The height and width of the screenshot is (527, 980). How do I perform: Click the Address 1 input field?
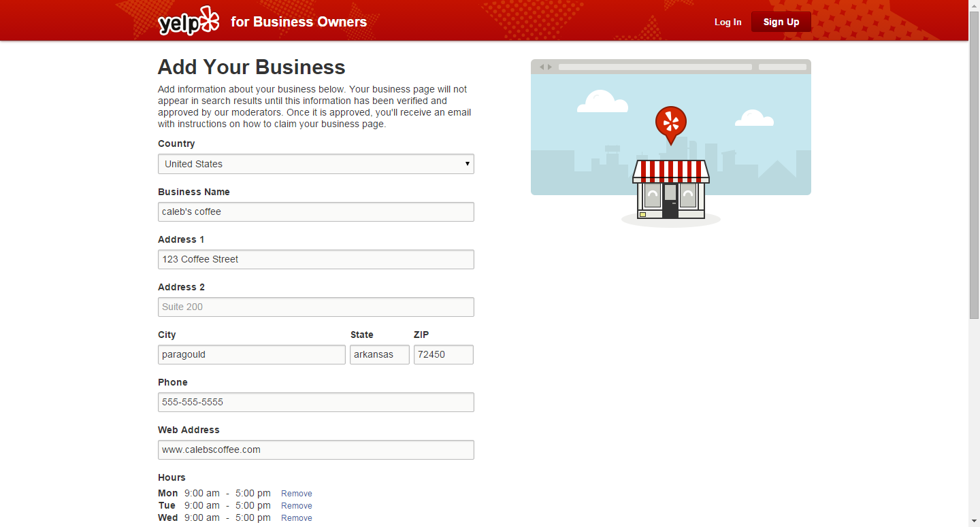(x=316, y=259)
